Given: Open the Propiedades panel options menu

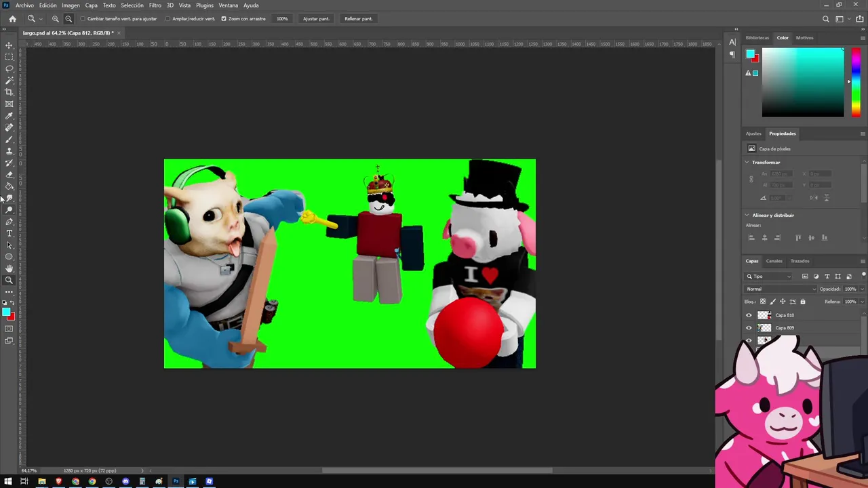Looking at the screenshot, I should click(x=862, y=134).
